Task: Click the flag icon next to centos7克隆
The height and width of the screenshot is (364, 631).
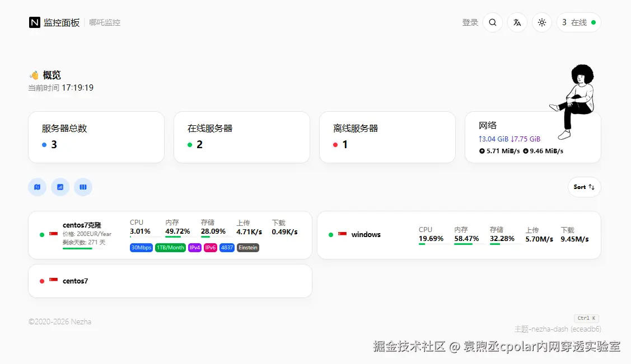Action: (54, 233)
